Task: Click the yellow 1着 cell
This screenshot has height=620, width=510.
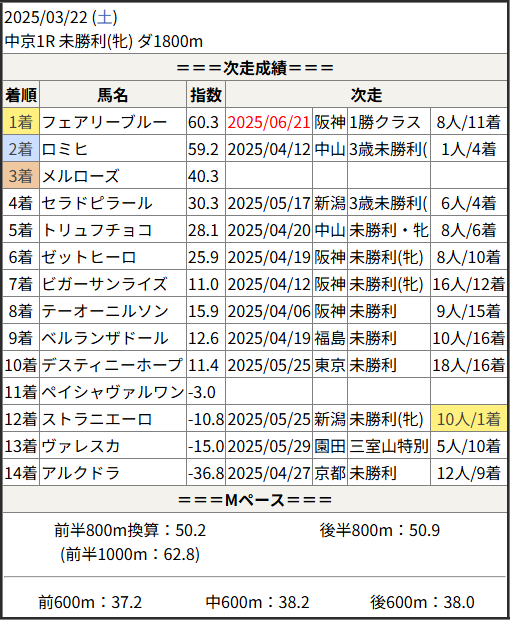Action: click(21, 121)
